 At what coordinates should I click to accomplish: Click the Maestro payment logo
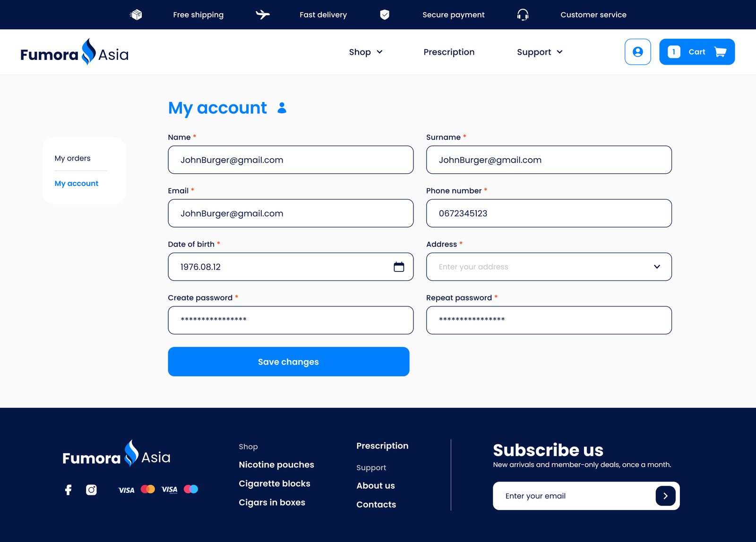pos(191,489)
